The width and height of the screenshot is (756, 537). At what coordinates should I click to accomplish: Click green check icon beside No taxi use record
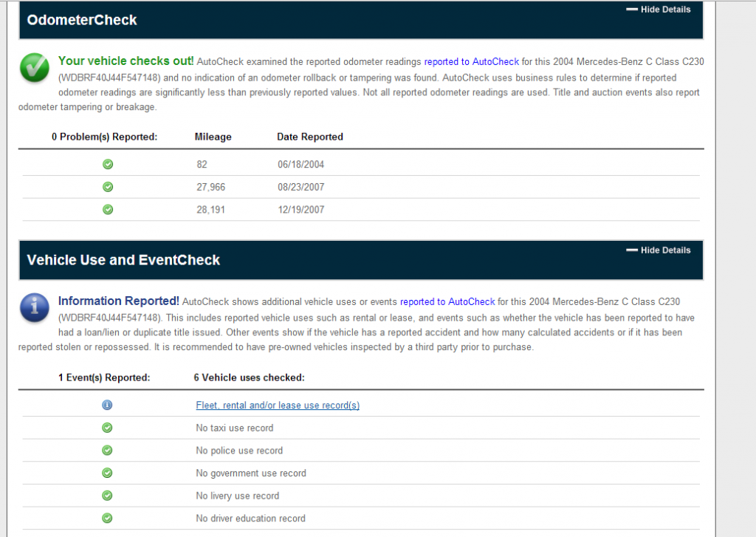point(107,428)
